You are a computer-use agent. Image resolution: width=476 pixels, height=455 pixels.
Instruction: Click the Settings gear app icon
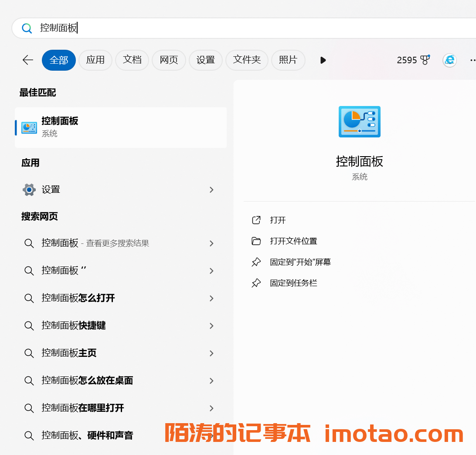click(x=29, y=190)
